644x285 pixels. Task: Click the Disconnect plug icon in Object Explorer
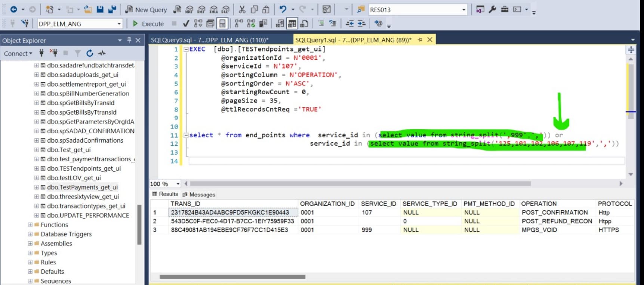pyautogui.click(x=54, y=53)
